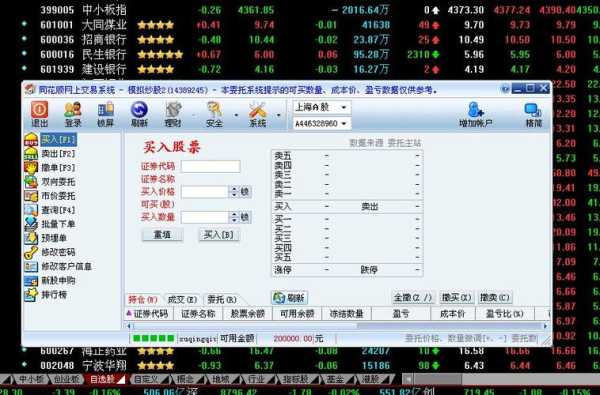
Task: Toggle the 锁 lock beside 买入数量
Action: (245, 217)
